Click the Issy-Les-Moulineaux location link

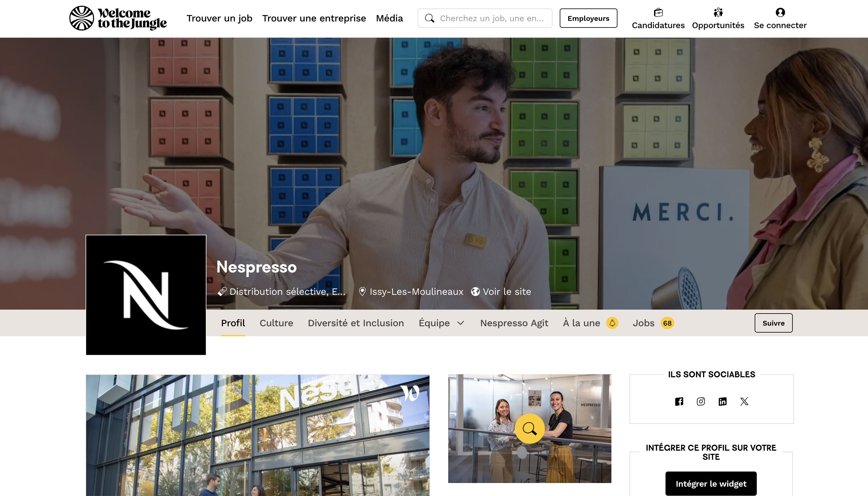point(416,291)
